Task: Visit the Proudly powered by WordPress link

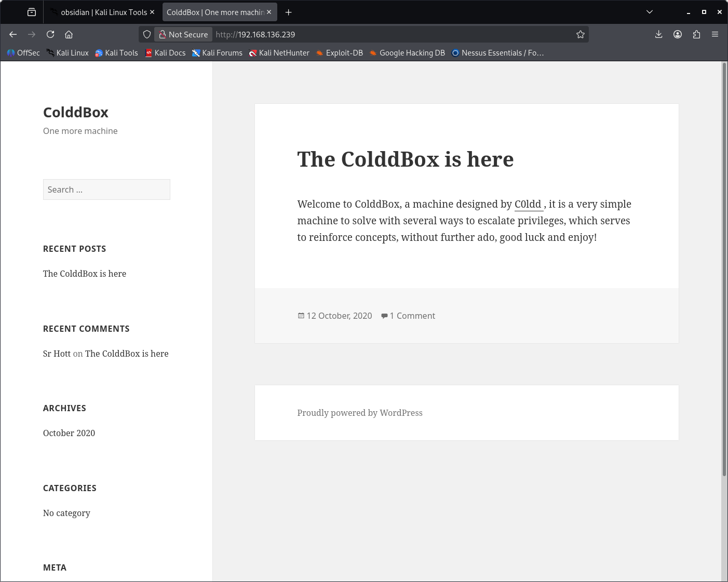Action: pyautogui.click(x=360, y=413)
